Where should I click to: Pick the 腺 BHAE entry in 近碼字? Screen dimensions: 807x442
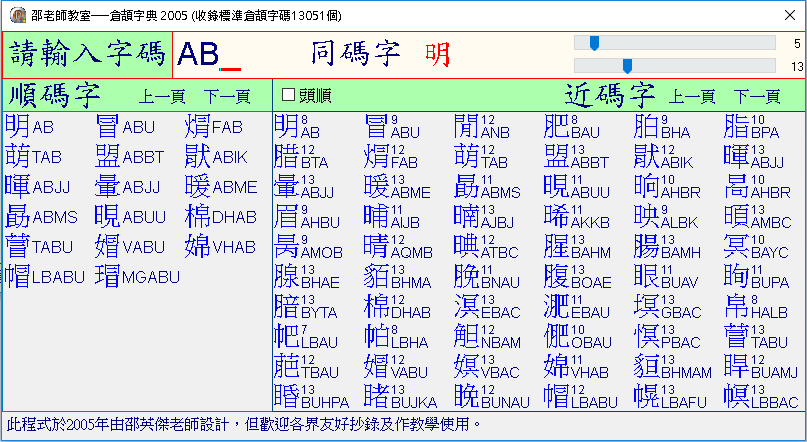307,276
